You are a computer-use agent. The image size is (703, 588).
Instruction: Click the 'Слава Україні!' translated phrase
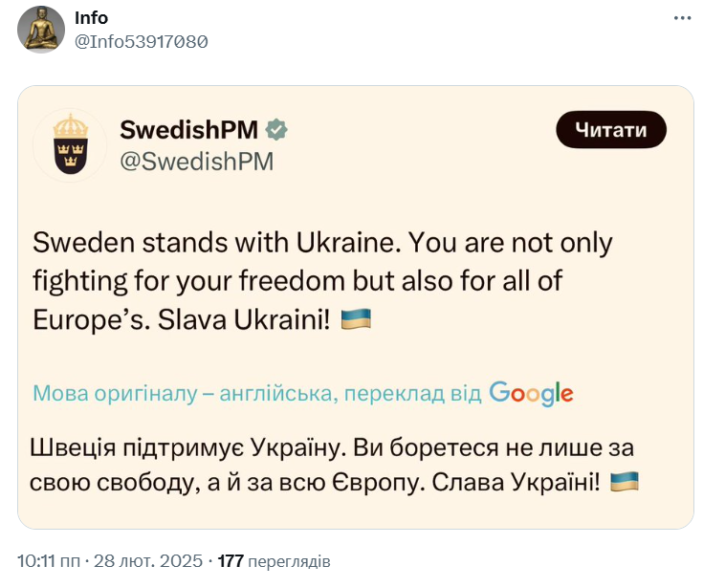[x=516, y=482]
